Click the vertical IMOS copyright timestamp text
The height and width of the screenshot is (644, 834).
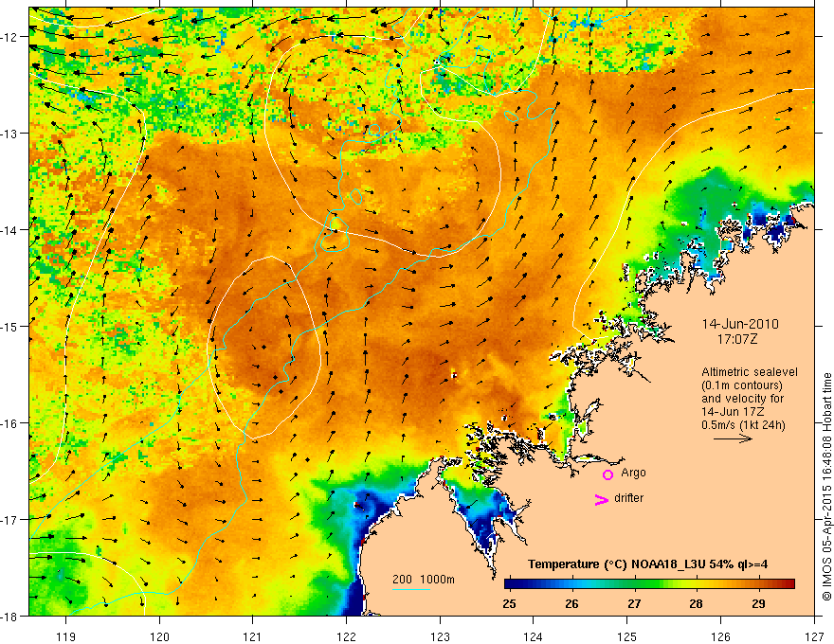pos(826,487)
